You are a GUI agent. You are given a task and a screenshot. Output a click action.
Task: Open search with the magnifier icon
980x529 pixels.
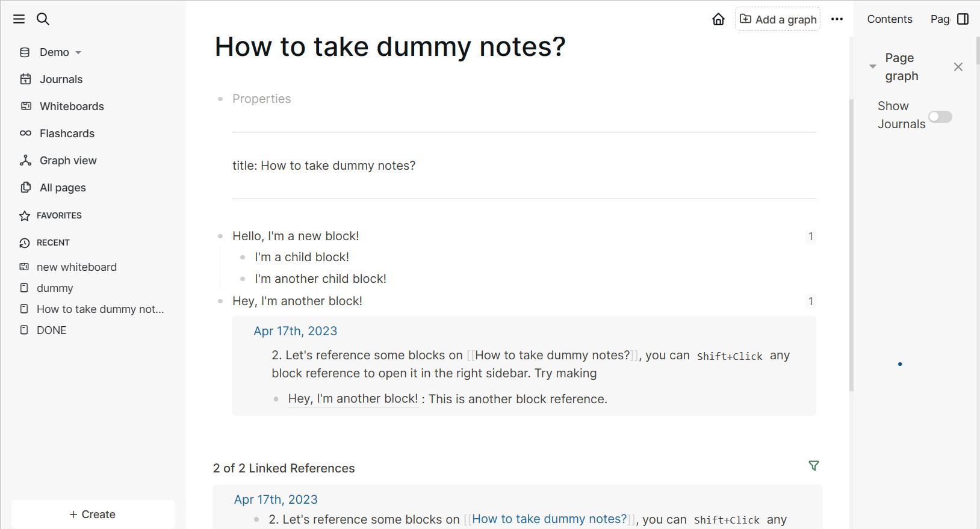tap(43, 19)
